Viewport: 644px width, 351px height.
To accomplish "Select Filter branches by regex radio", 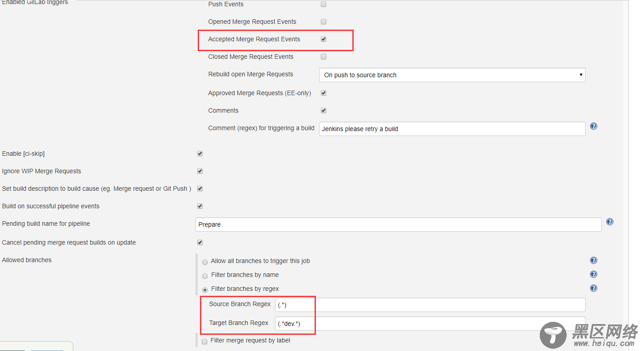I will pos(205,290).
